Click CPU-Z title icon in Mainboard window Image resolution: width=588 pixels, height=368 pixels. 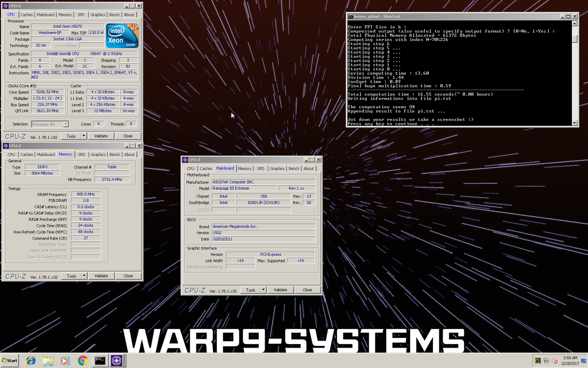[185, 160]
